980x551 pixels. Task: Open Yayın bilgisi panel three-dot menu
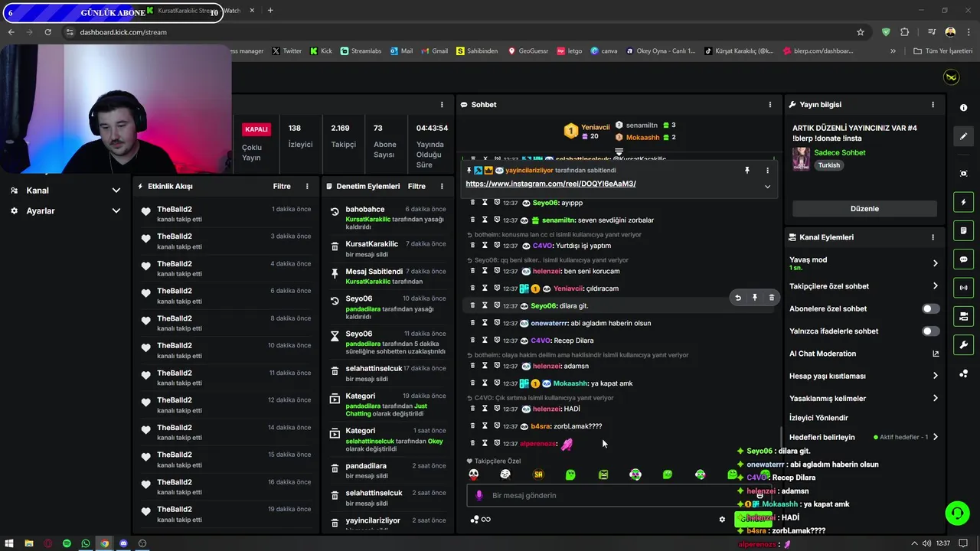click(x=933, y=104)
